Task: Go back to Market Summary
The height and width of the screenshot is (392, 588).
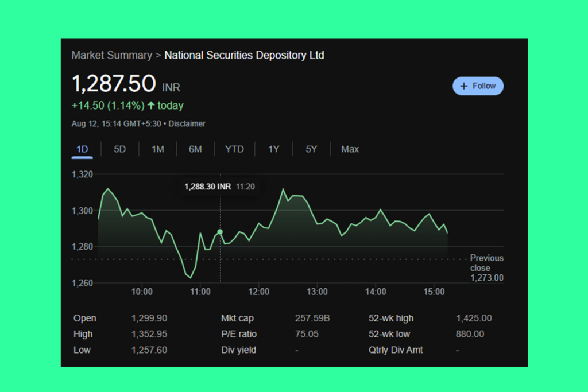Action: coord(112,55)
